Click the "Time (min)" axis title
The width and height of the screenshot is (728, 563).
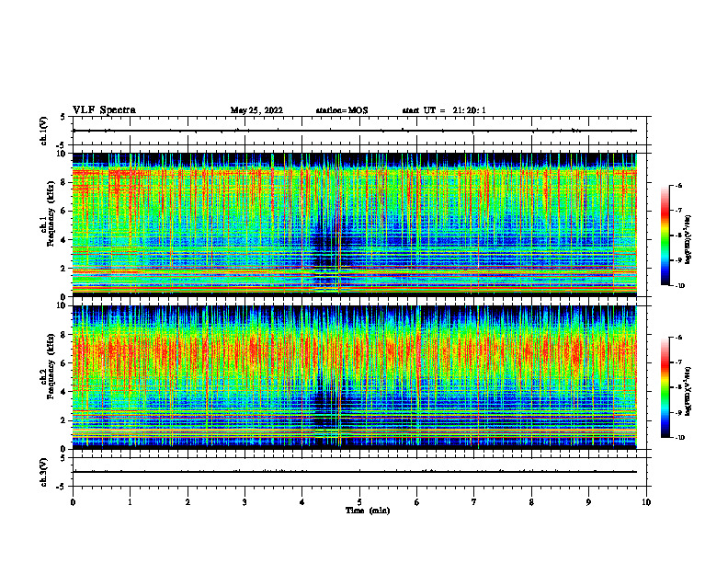pos(368,511)
